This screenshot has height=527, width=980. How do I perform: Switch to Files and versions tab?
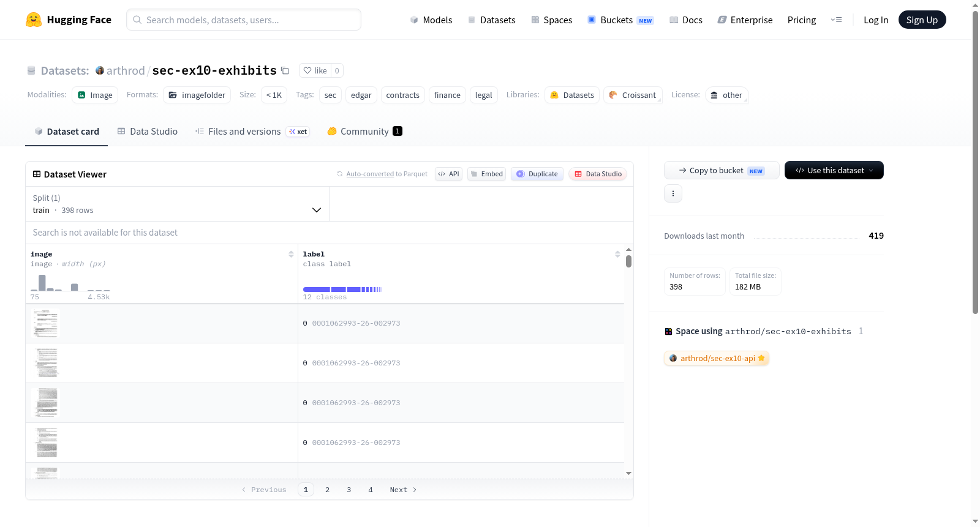[252, 131]
